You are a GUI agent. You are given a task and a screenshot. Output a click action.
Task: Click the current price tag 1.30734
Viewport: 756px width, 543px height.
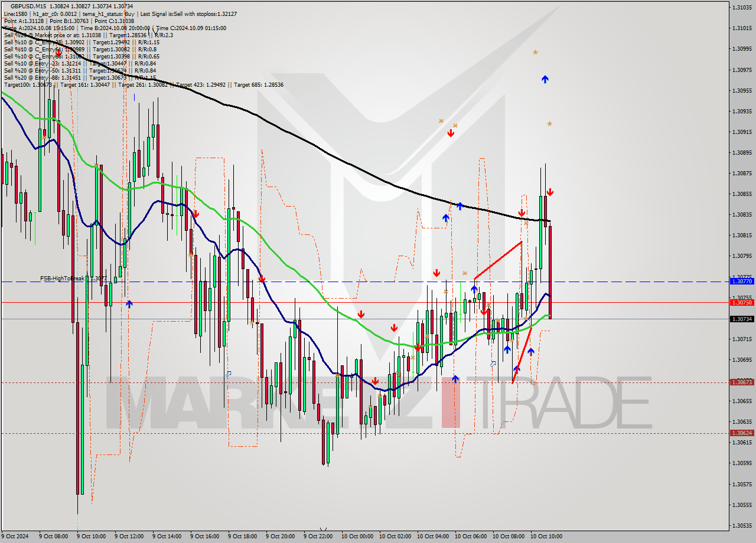[742, 319]
